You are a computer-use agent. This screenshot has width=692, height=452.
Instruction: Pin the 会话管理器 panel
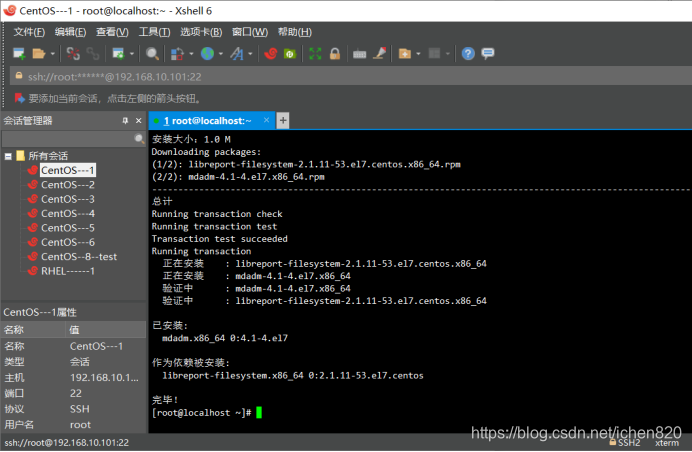[125, 121]
